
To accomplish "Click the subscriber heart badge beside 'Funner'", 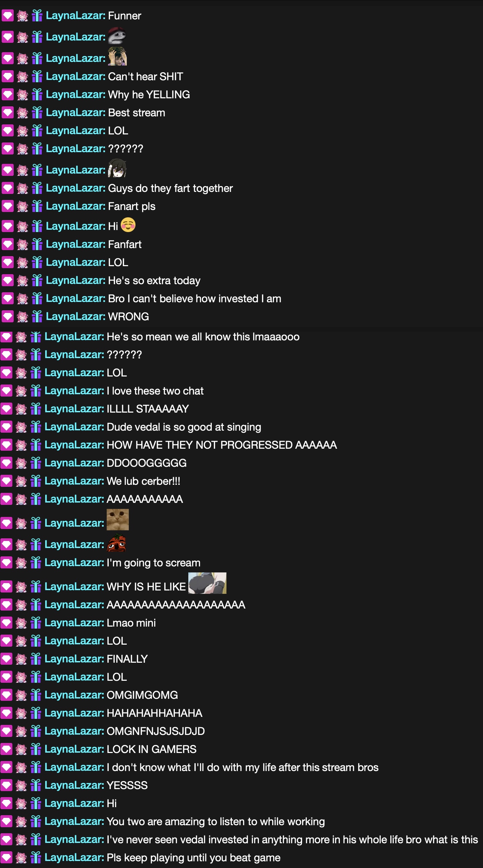I will click(x=7, y=15).
